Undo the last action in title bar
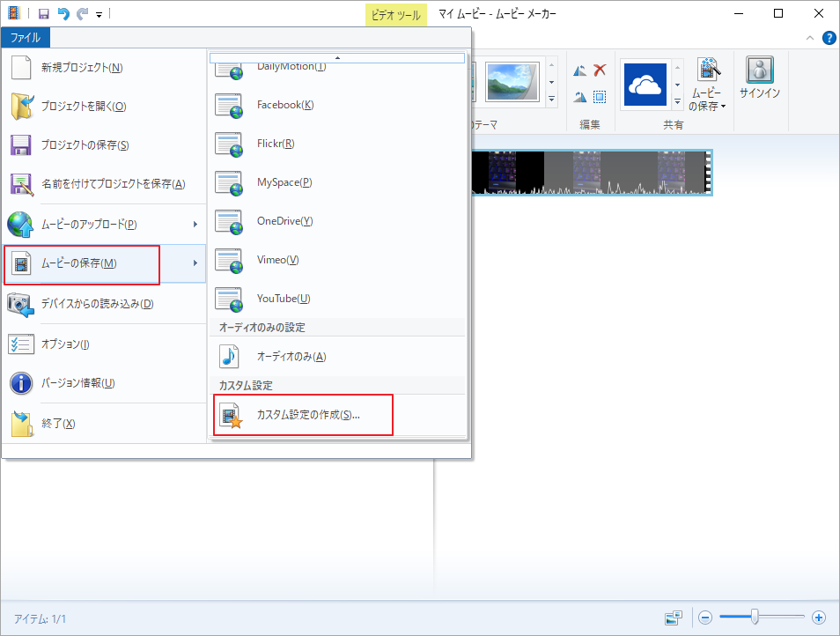This screenshot has width=840, height=636. tap(63, 14)
